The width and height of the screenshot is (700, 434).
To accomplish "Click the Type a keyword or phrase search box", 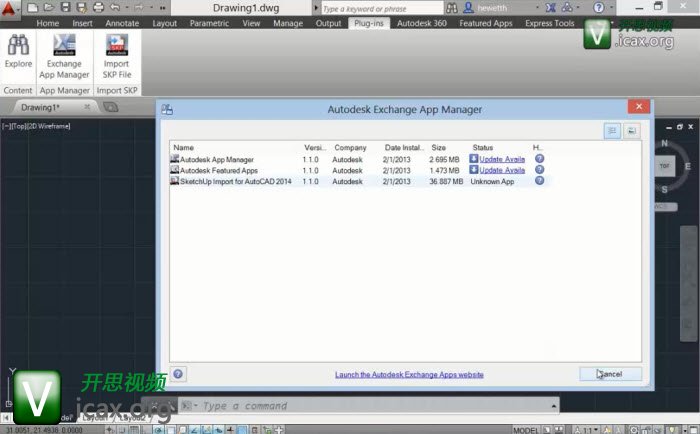I will pos(382,8).
